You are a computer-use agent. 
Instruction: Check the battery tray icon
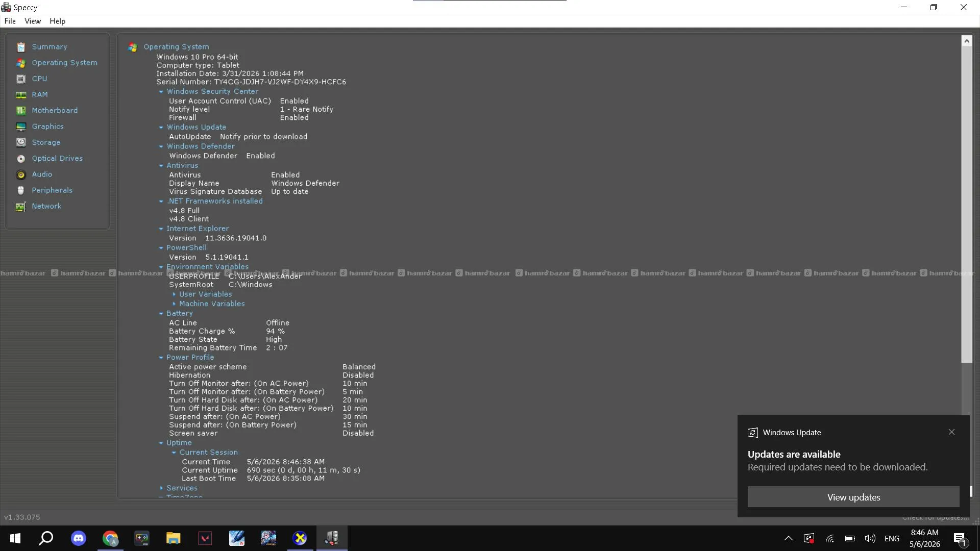pyautogui.click(x=850, y=538)
